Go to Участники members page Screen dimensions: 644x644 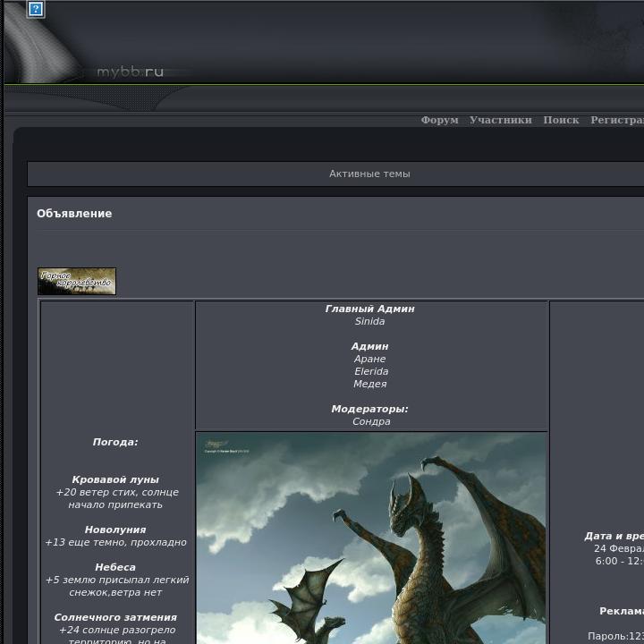click(x=501, y=120)
